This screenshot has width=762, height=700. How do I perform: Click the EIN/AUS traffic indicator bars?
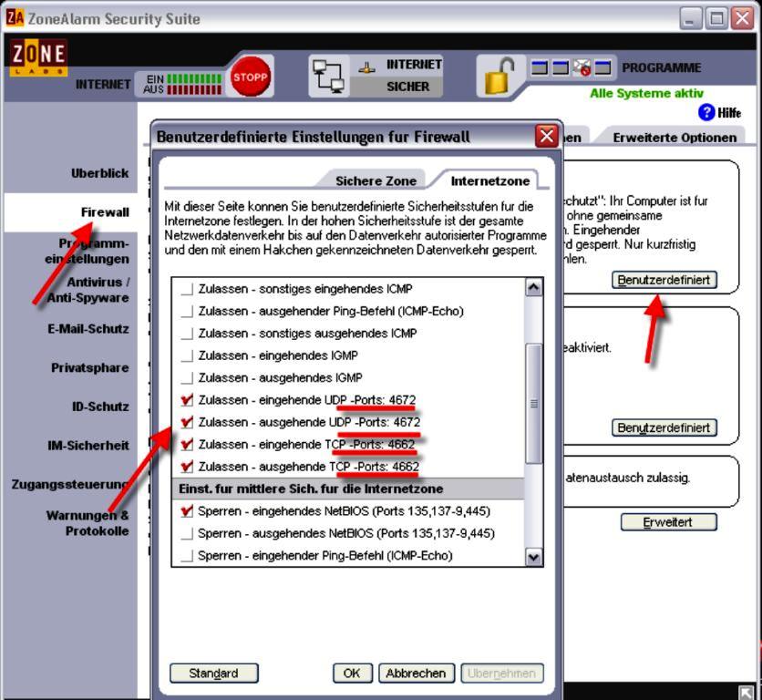[x=194, y=84]
